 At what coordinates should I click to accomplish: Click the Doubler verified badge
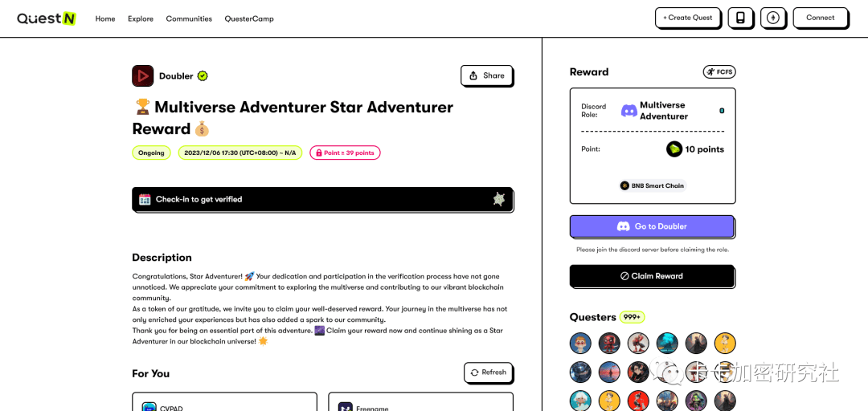(203, 76)
